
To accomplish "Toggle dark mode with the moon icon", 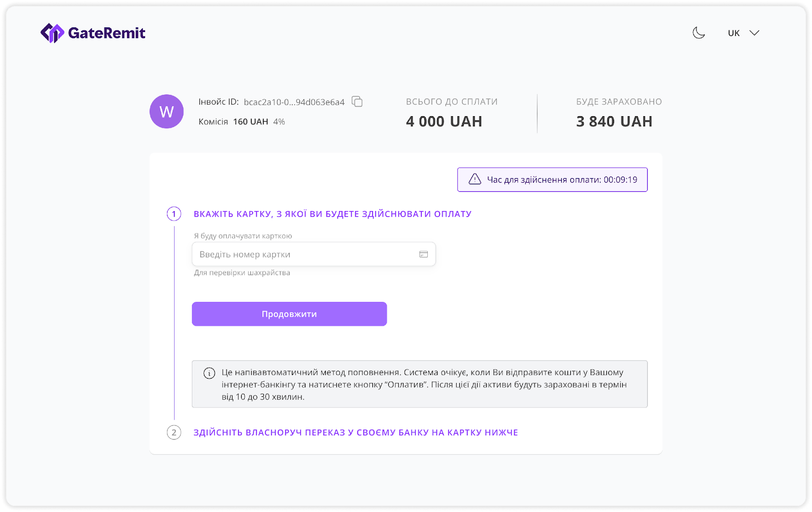I will coord(699,33).
